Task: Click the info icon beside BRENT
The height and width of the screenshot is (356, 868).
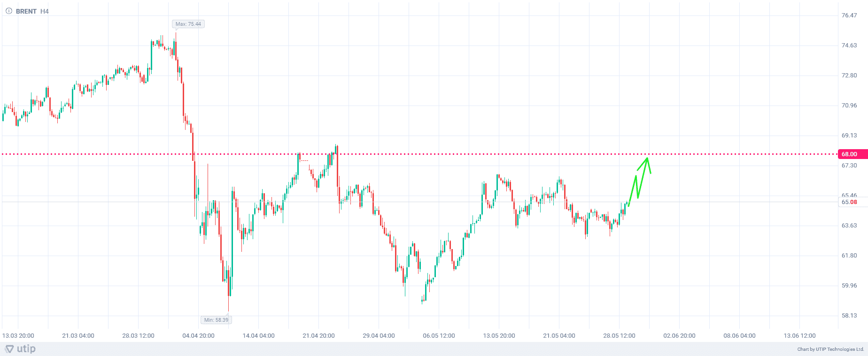Action: tap(8, 11)
